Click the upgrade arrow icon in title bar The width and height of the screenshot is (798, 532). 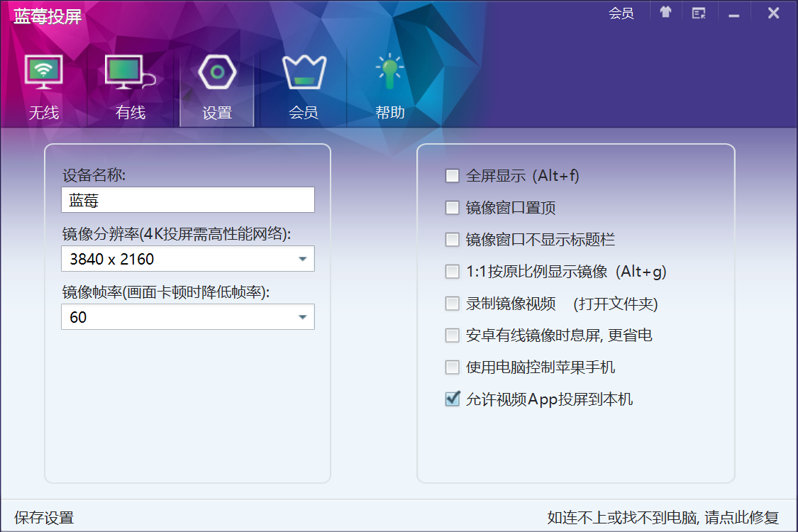pyautogui.click(x=665, y=12)
